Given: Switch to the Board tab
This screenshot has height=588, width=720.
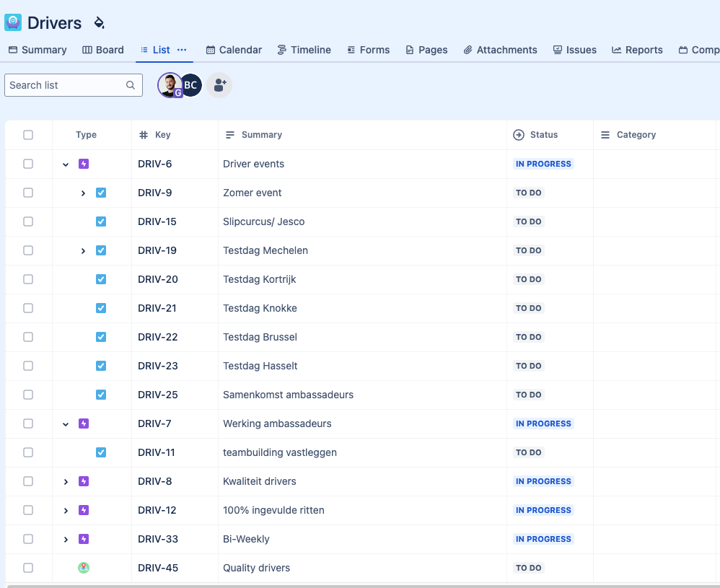Looking at the screenshot, I should 103,50.
